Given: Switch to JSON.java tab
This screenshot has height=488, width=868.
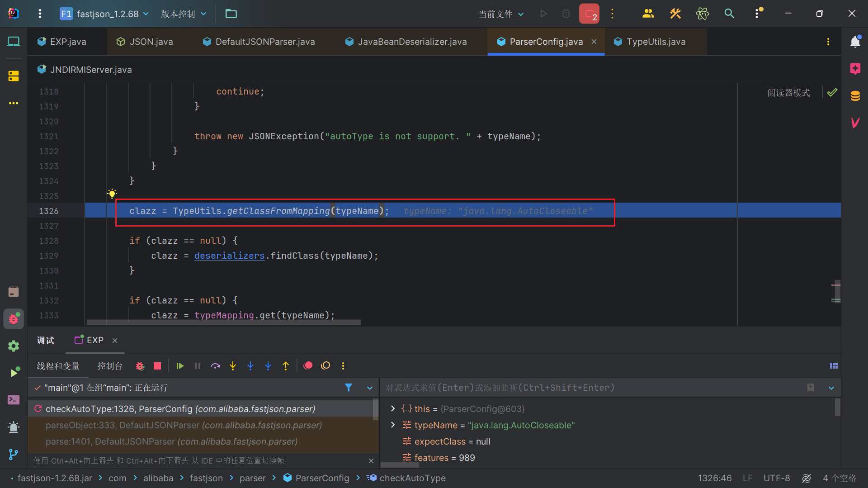Looking at the screenshot, I should point(146,42).
